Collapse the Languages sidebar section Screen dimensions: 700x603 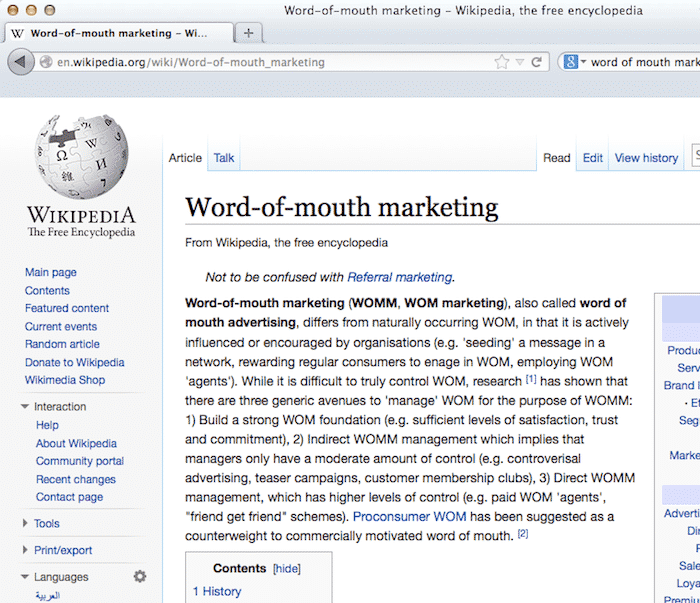pos(25,577)
